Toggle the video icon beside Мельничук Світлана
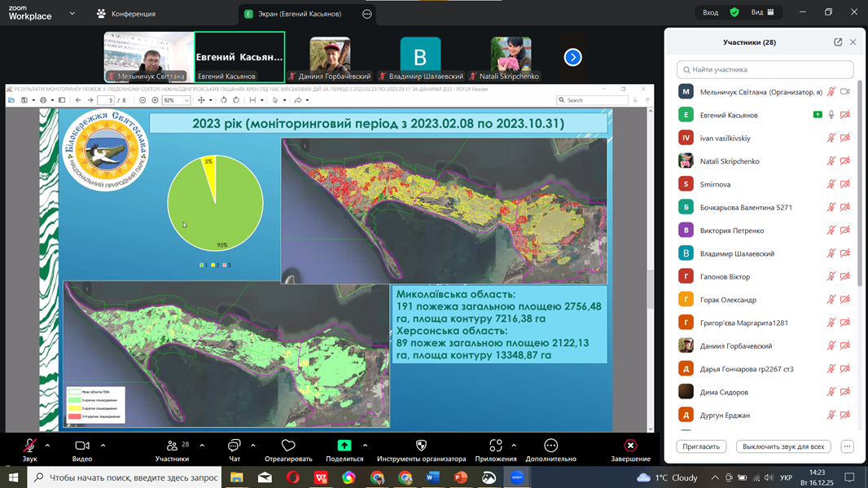 pos(845,92)
